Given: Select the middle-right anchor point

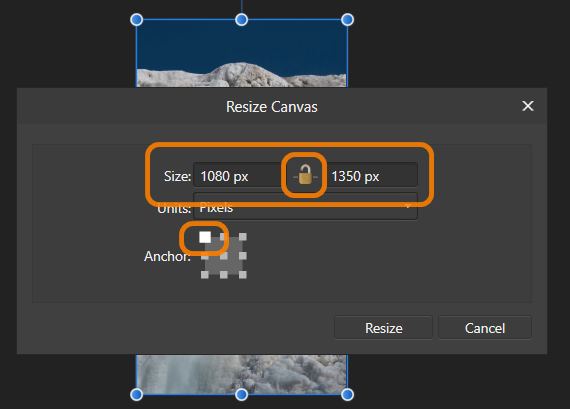Looking at the screenshot, I should click(243, 256).
